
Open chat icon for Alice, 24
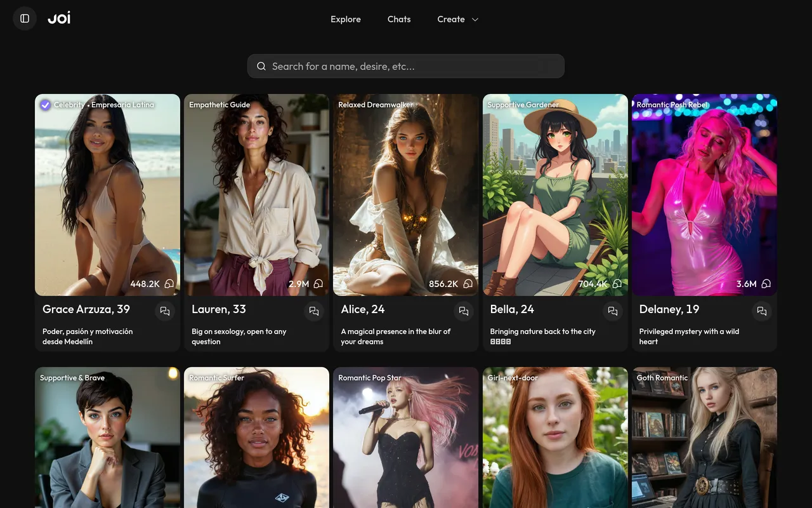464,311
